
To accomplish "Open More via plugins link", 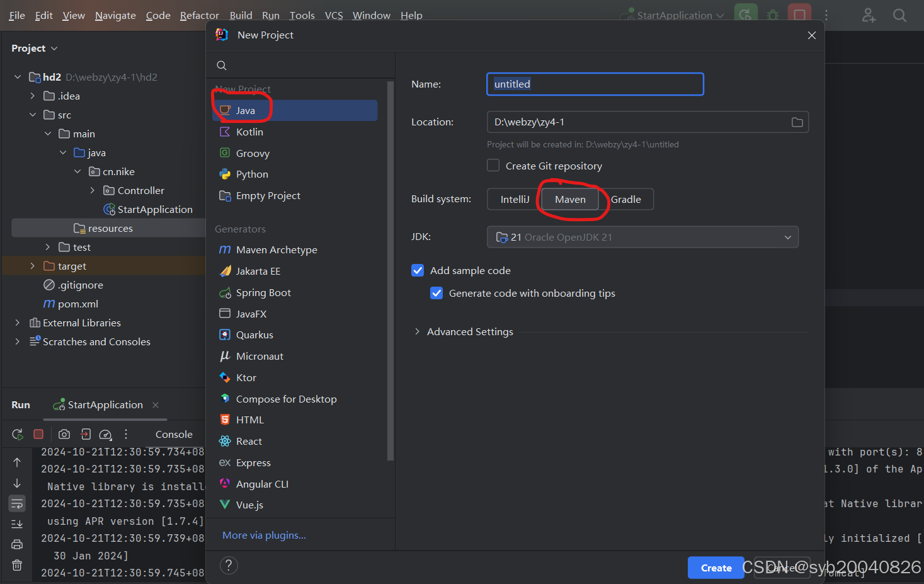I will tap(264, 535).
